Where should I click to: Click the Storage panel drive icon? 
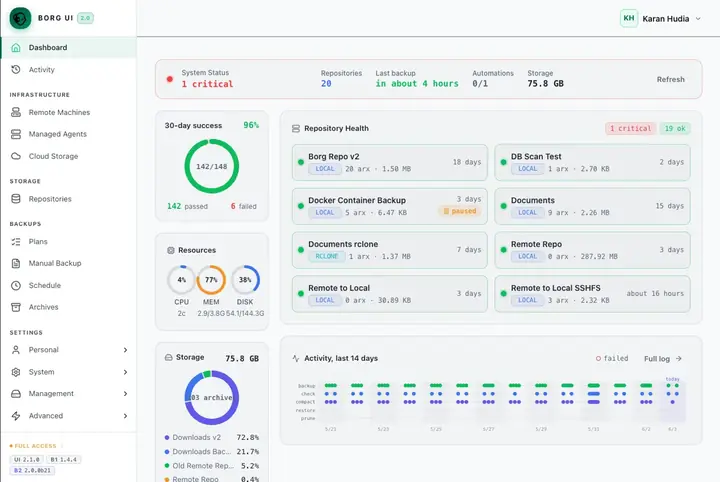tap(169, 357)
